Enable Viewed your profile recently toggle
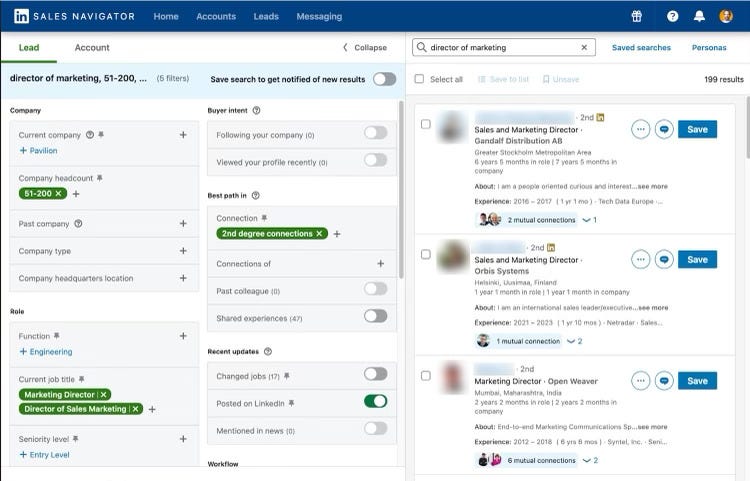 pyautogui.click(x=375, y=160)
